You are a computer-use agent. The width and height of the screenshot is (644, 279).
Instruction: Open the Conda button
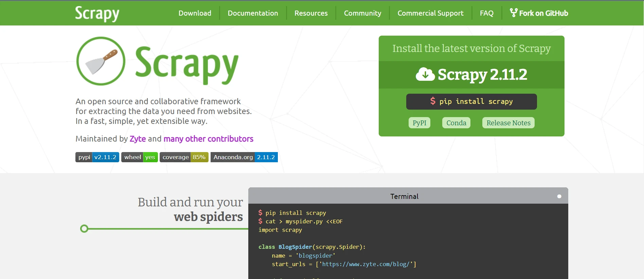point(456,123)
